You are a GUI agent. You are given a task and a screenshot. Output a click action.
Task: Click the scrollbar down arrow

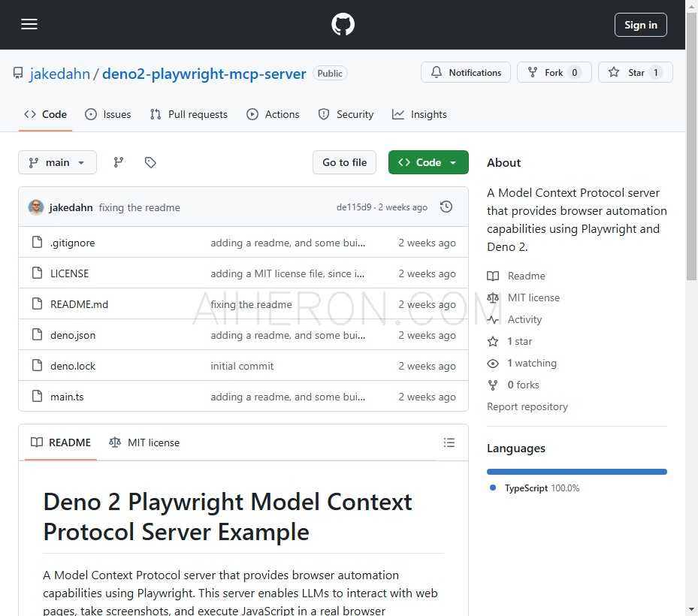tap(691, 609)
